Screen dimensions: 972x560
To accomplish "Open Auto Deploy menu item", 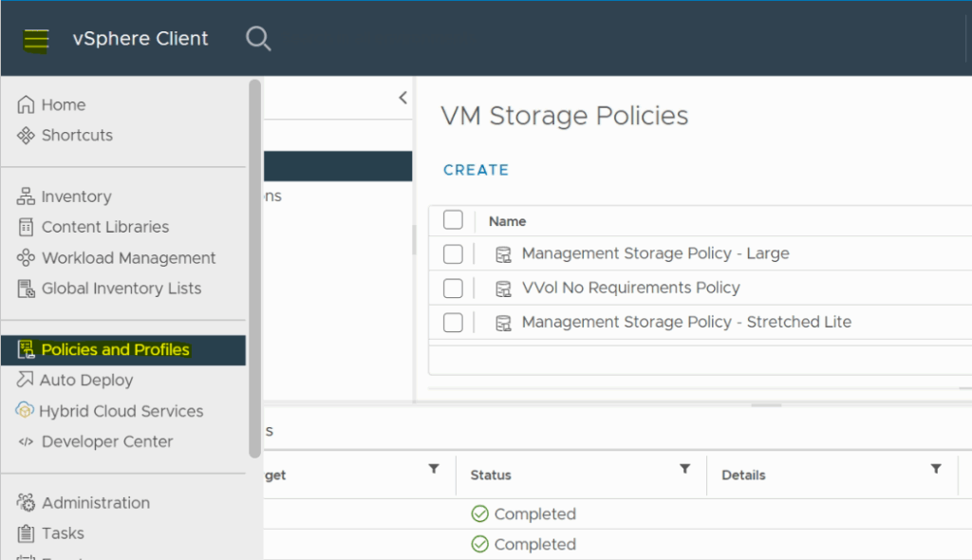I will click(x=86, y=381).
